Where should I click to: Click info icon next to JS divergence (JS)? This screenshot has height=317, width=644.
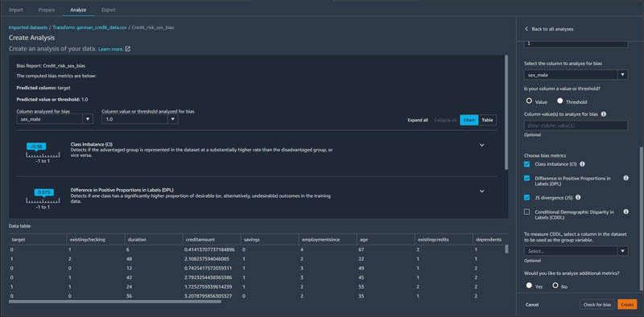(578, 197)
